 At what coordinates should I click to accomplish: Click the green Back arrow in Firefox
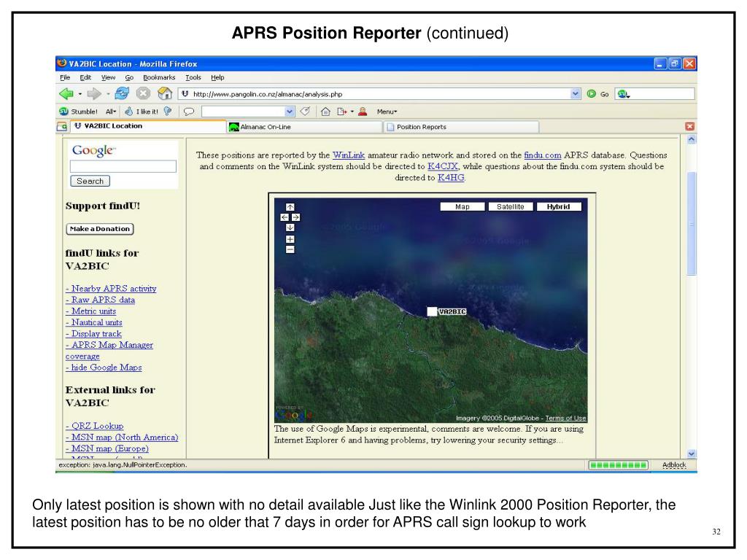pyautogui.click(x=66, y=94)
